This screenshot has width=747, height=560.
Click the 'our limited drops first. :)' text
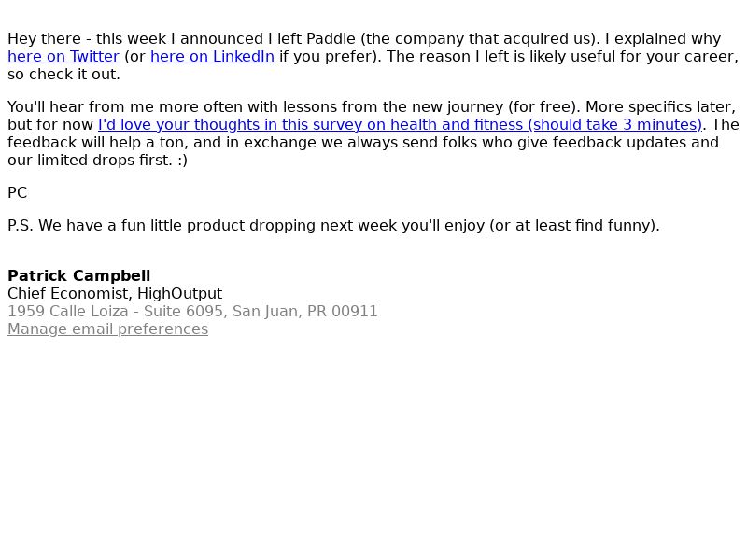pyautogui.click(x=98, y=161)
